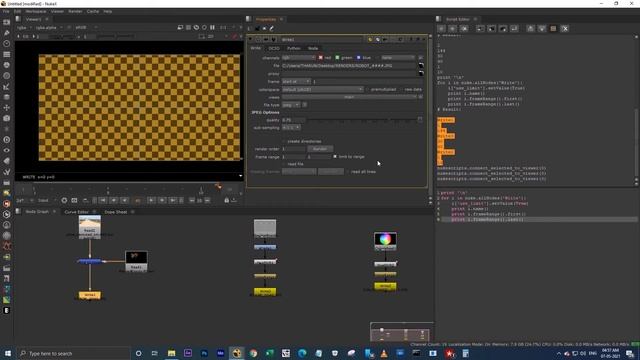Click the file path input field
640x360 pixels.
coord(349,65)
